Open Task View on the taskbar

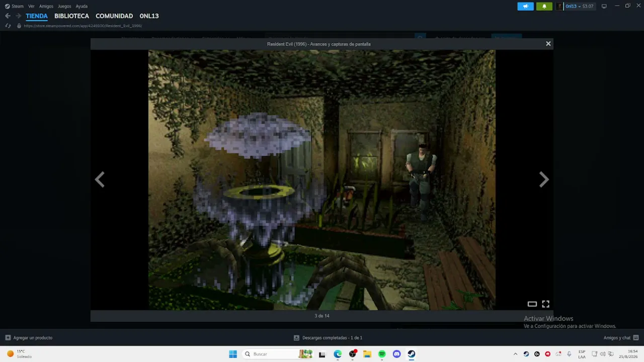(x=322, y=354)
